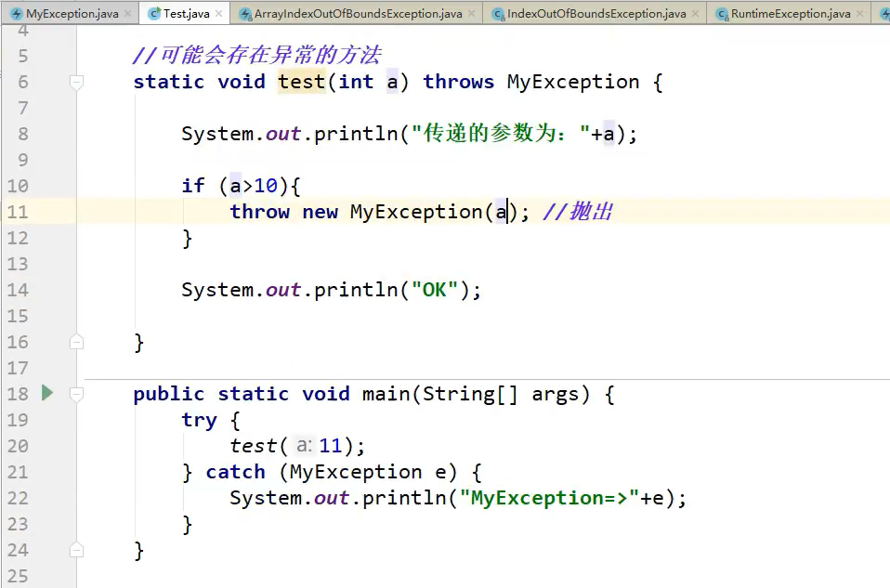The image size is (890, 588).
Task: Close the Test.java tab
Action: (x=218, y=14)
